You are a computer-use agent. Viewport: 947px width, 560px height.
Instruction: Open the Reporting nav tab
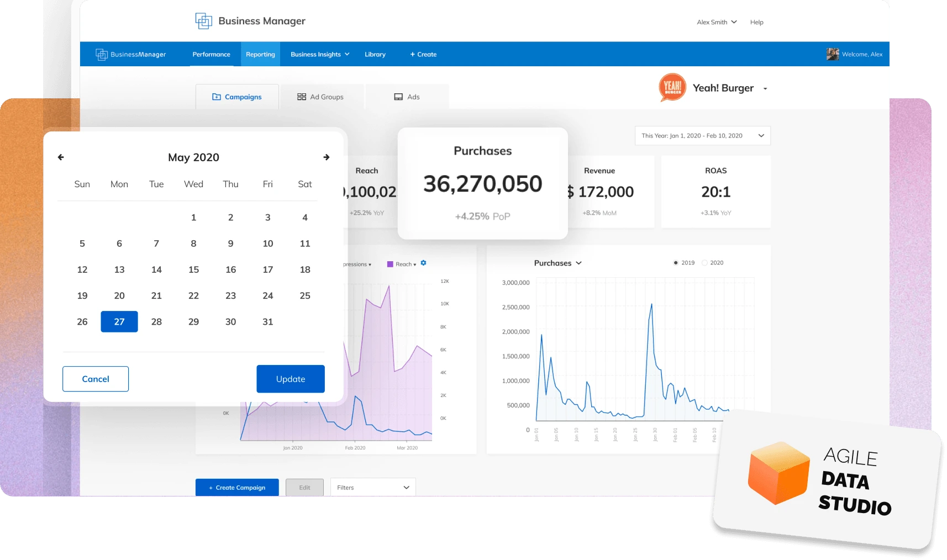[x=260, y=54]
